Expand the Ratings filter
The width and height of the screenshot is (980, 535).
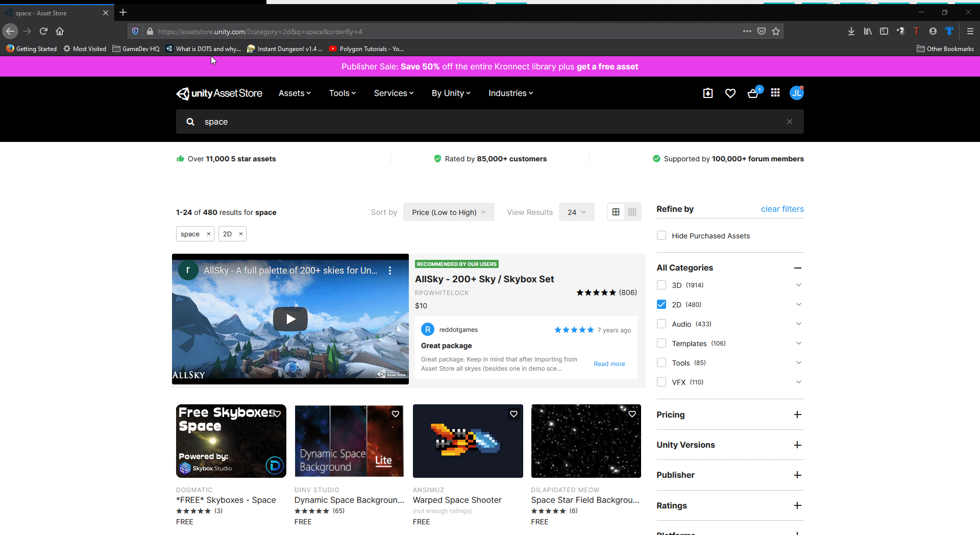tap(798, 505)
